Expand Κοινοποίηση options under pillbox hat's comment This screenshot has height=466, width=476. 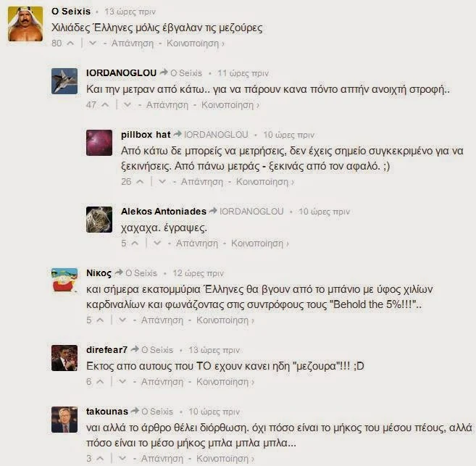point(264,182)
